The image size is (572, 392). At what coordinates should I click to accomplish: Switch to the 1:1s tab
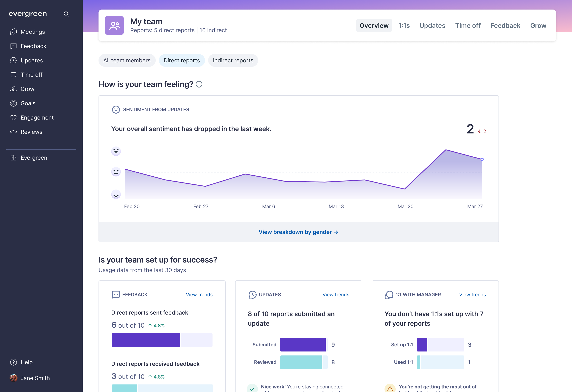[404, 25]
